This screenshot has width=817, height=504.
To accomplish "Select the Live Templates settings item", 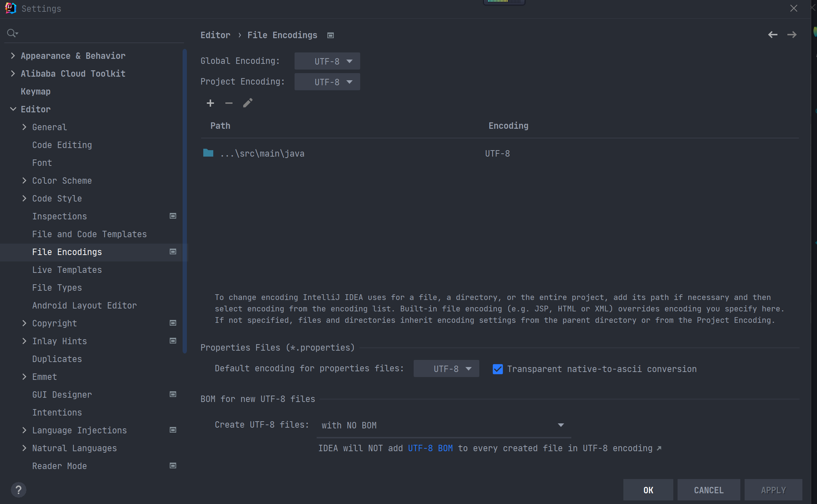I will 68,269.
